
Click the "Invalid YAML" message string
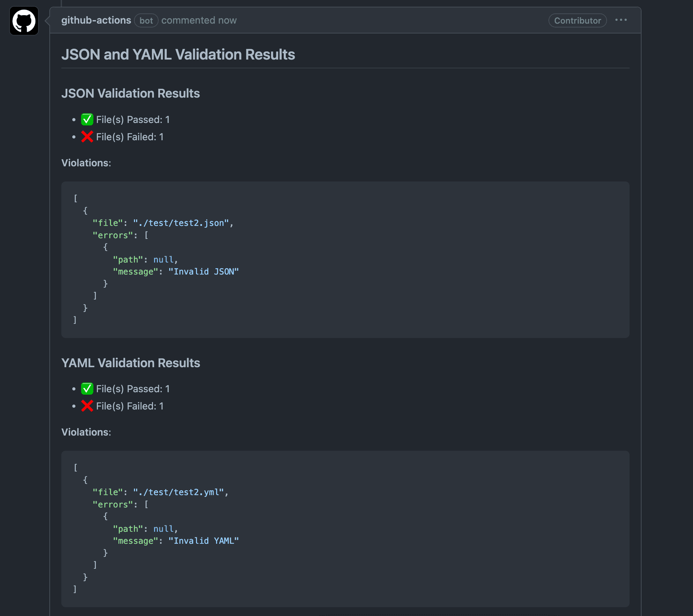point(203,541)
